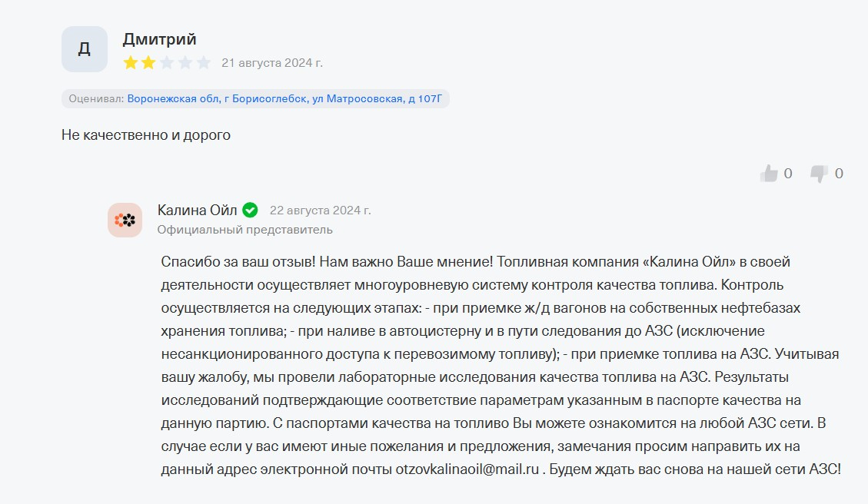
Task: Click the gray Д user avatar
Action: 85,49
